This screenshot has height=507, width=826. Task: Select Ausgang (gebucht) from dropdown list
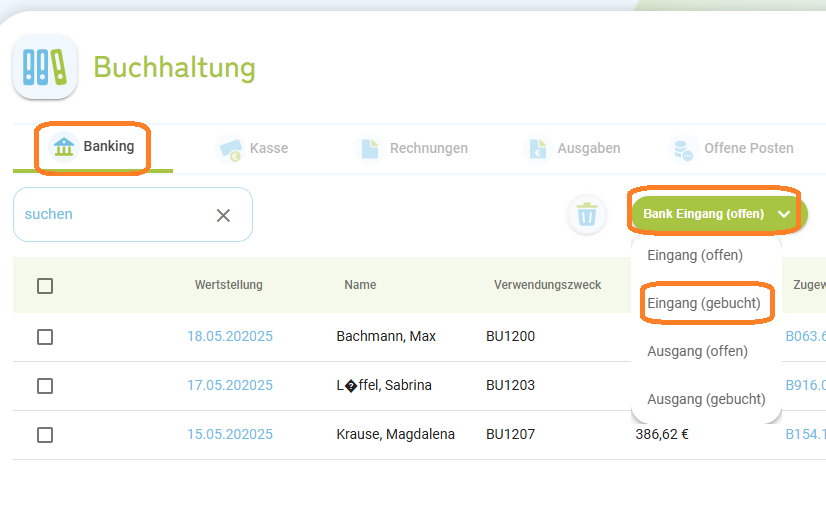706,399
